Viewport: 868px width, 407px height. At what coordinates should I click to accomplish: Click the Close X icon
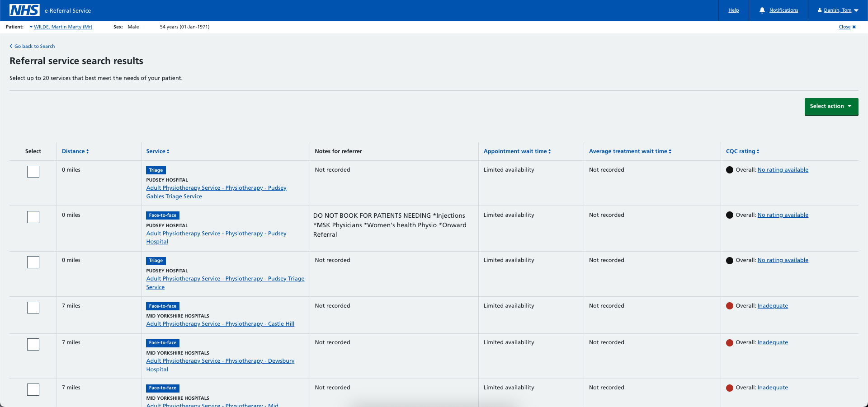pyautogui.click(x=854, y=27)
